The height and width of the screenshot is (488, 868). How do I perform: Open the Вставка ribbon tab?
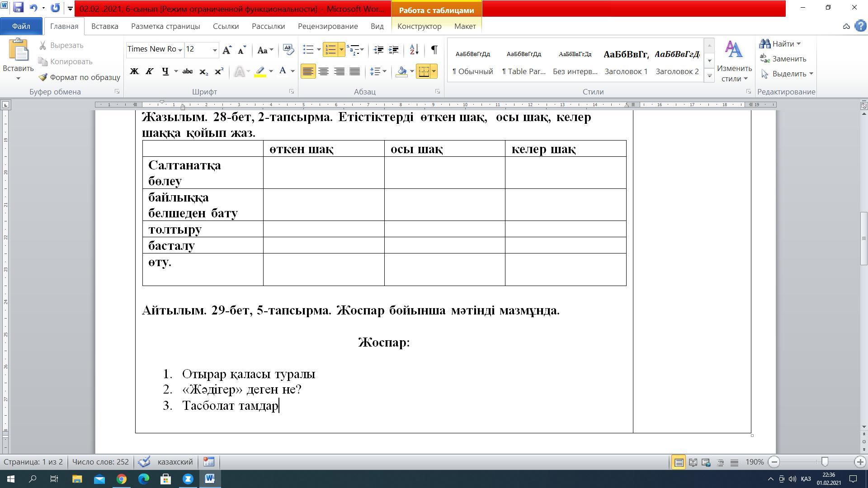click(104, 26)
